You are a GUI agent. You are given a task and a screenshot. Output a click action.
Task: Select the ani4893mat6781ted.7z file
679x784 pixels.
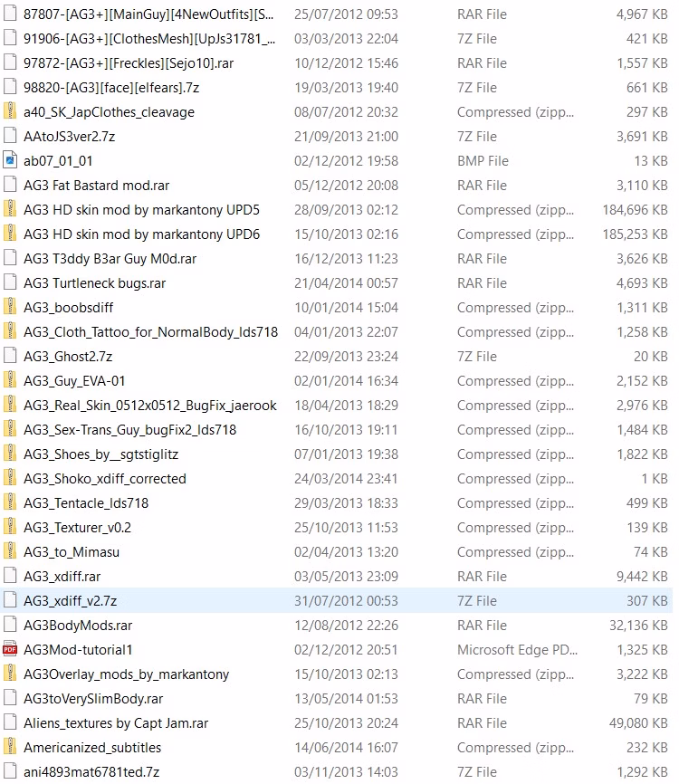click(x=91, y=772)
